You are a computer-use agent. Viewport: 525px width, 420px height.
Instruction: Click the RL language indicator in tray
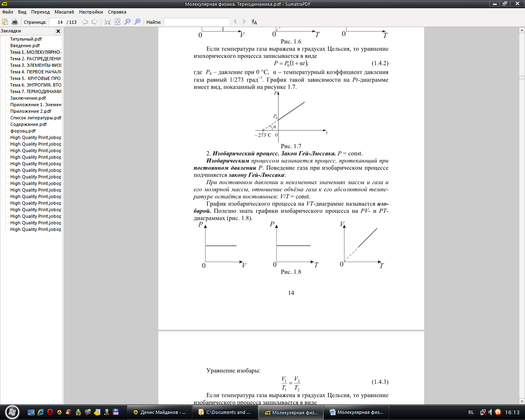click(471, 412)
